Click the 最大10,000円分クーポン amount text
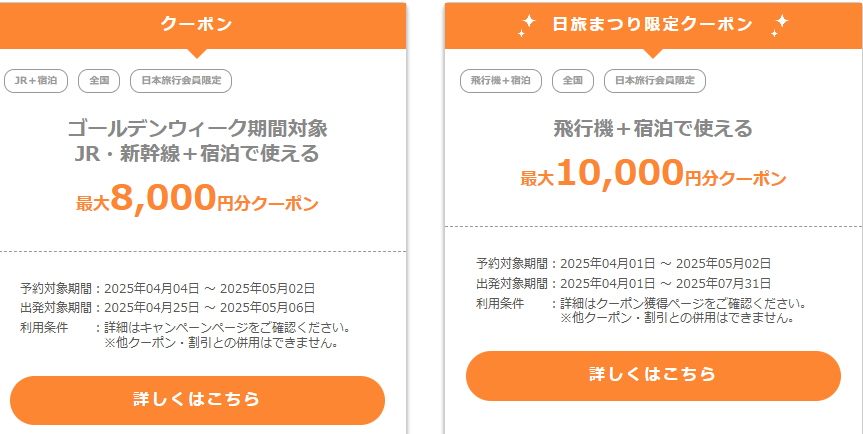 point(653,174)
